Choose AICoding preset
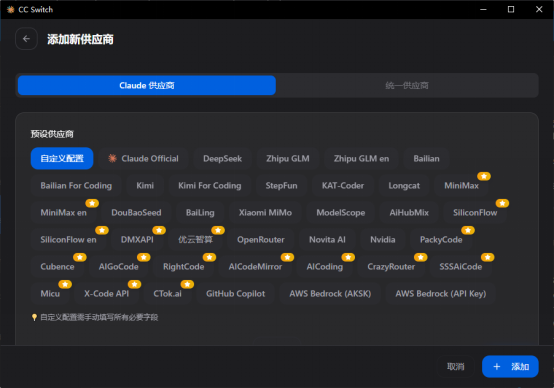Screen dimensions: 554x388 tap(325, 266)
